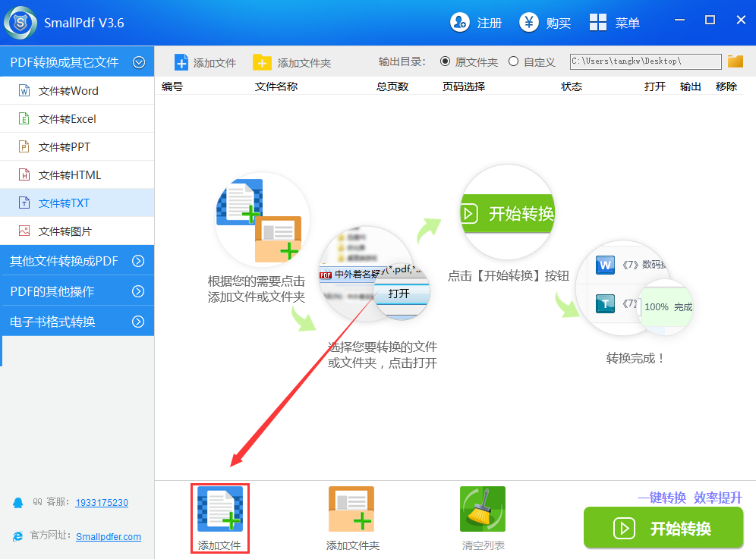Choose 文件转图片 conversion

[77, 231]
